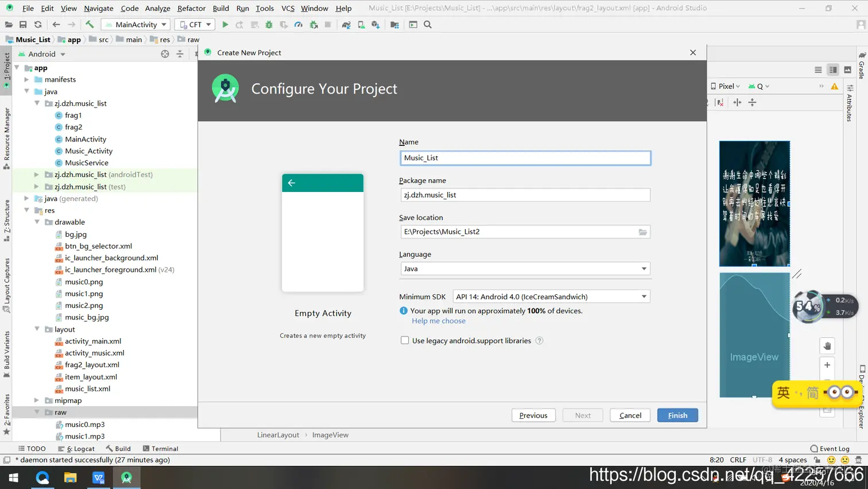Open SDK Manager icon
868x489 pixels.
pyautogui.click(x=375, y=25)
